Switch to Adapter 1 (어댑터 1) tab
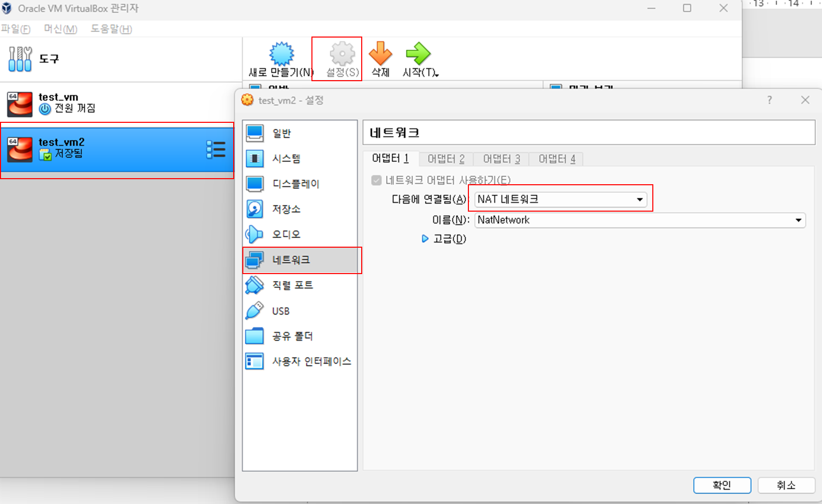The image size is (822, 504). pos(391,159)
